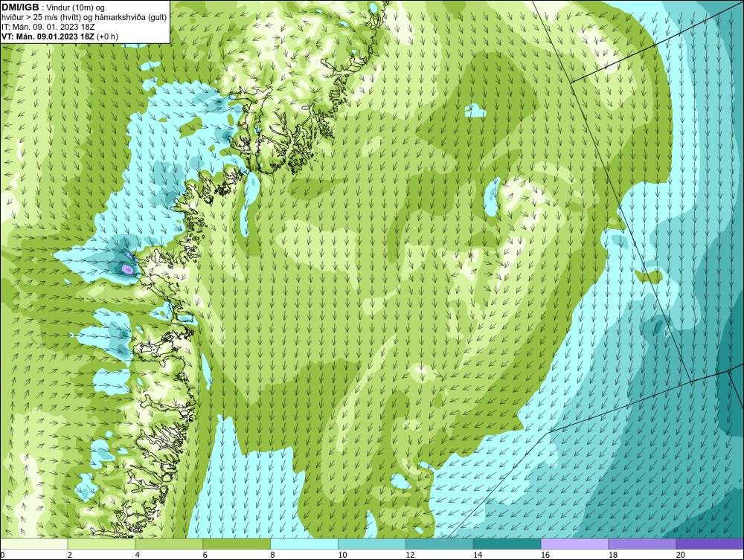Click the 8-10 m/s legend color swatch
This screenshot has width=744, height=560.
(x=304, y=544)
